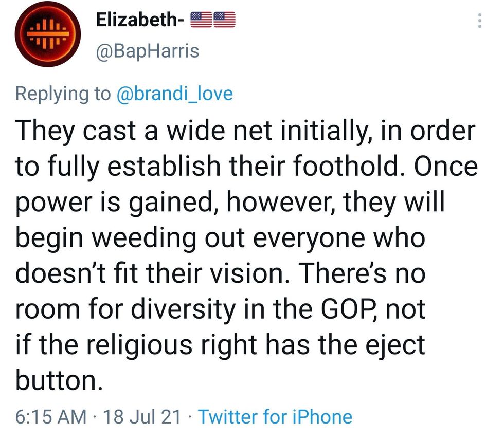
Task: Click the first US flag emoji
Action: (201, 20)
